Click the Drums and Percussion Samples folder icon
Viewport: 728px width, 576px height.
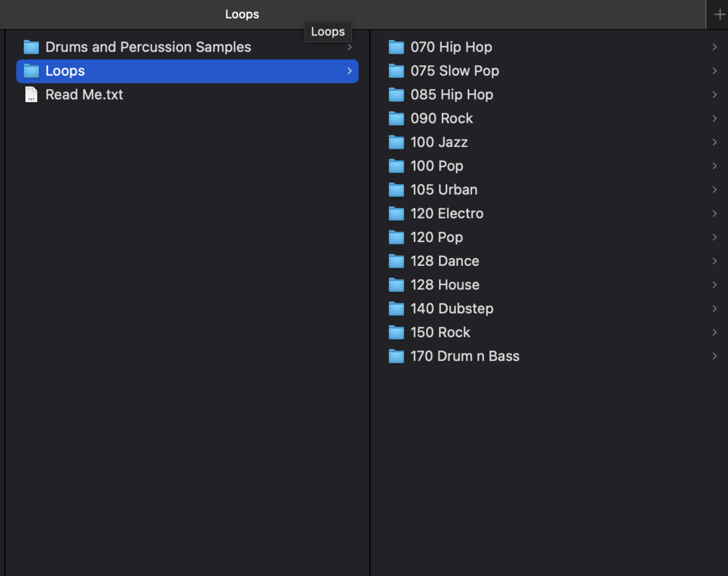click(31, 47)
